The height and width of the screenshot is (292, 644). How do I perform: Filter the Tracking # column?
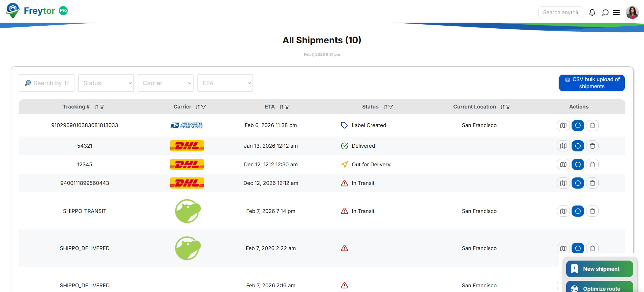pyautogui.click(x=102, y=107)
